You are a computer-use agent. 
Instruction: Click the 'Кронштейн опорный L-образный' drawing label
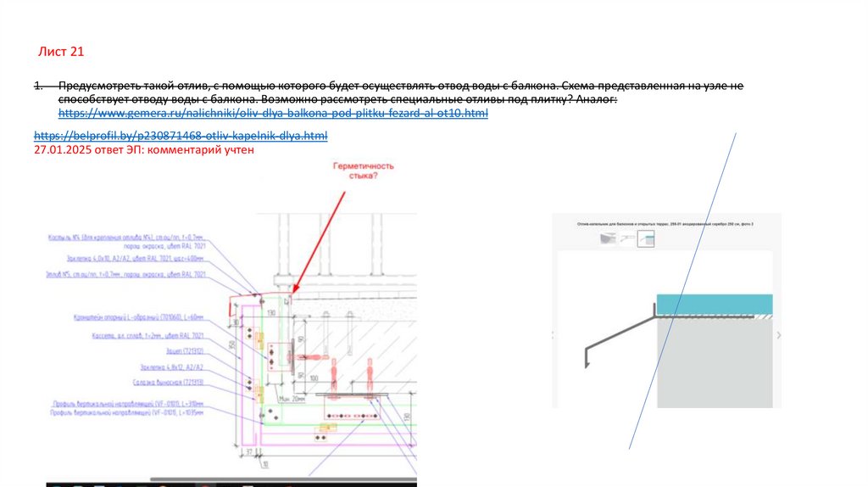(x=138, y=317)
